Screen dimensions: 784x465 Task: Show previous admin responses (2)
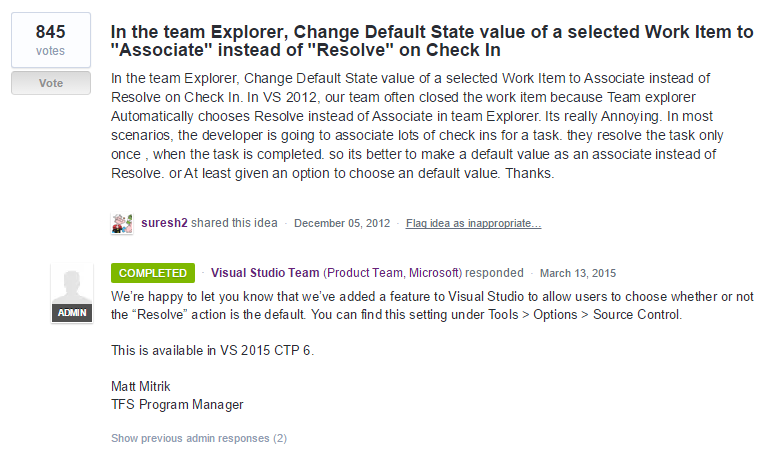pos(199,438)
